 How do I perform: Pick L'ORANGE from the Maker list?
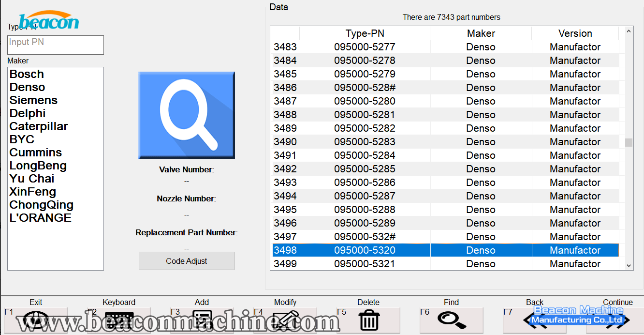(x=41, y=218)
